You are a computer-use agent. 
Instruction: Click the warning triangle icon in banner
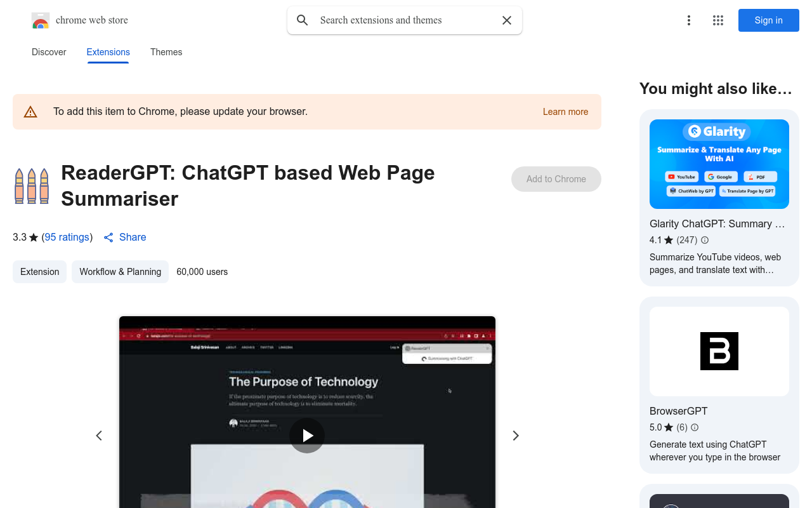point(30,112)
